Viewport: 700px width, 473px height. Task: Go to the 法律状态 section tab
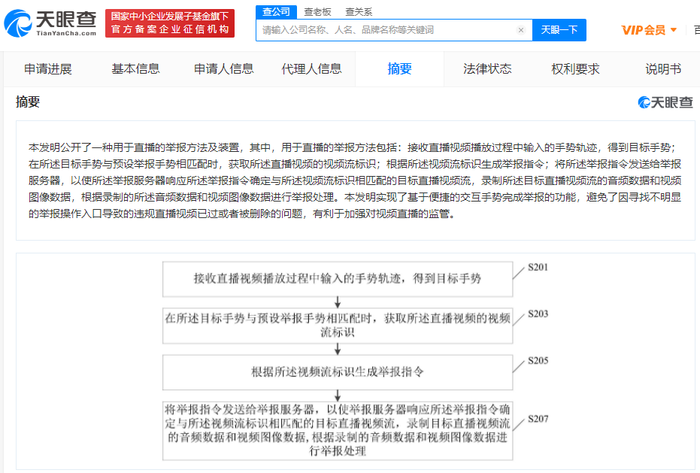point(488,69)
